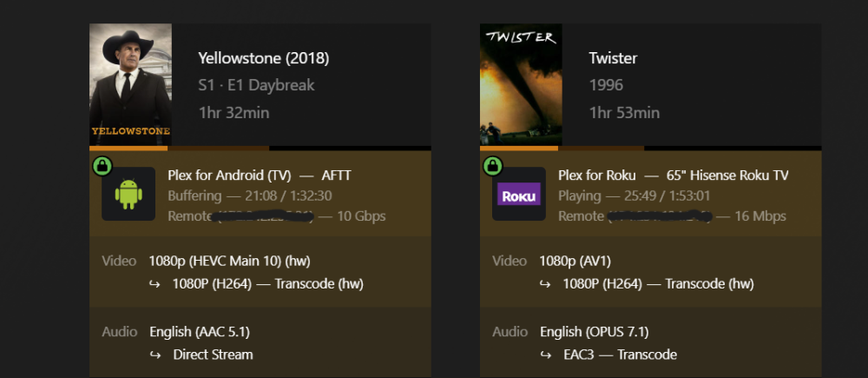Open the Twister title link

[x=613, y=58]
